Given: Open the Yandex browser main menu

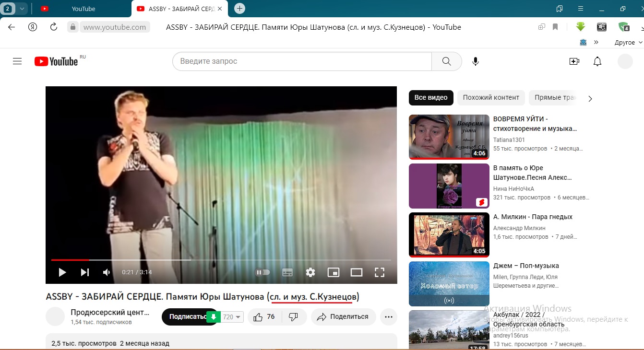Looking at the screenshot, I should (580, 9).
